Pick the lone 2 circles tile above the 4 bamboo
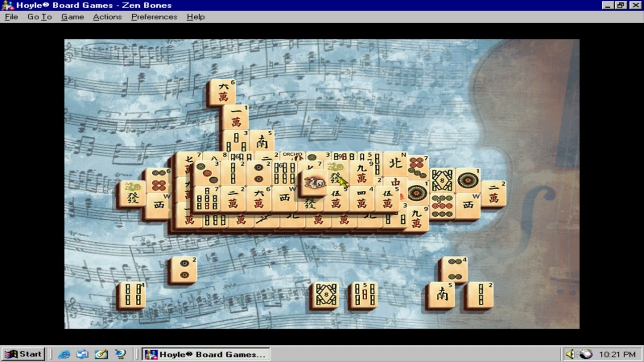Image resolution: width=644 pixels, height=362 pixels. [x=184, y=270]
